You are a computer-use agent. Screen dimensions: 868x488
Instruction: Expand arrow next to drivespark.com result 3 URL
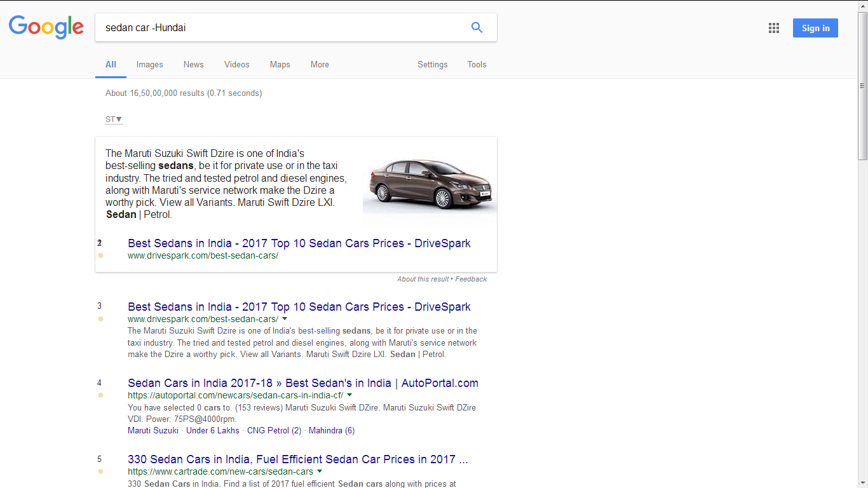tap(285, 319)
